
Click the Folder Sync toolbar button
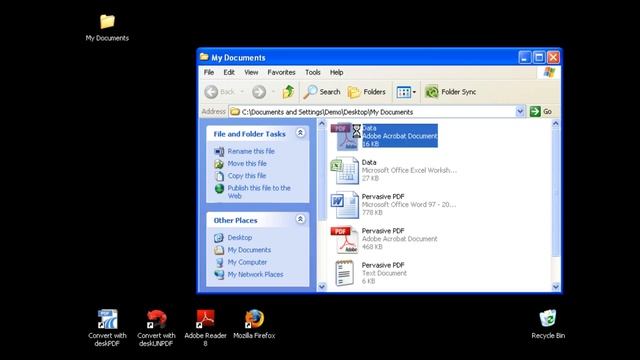pyautogui.click(x=450, y=92)
